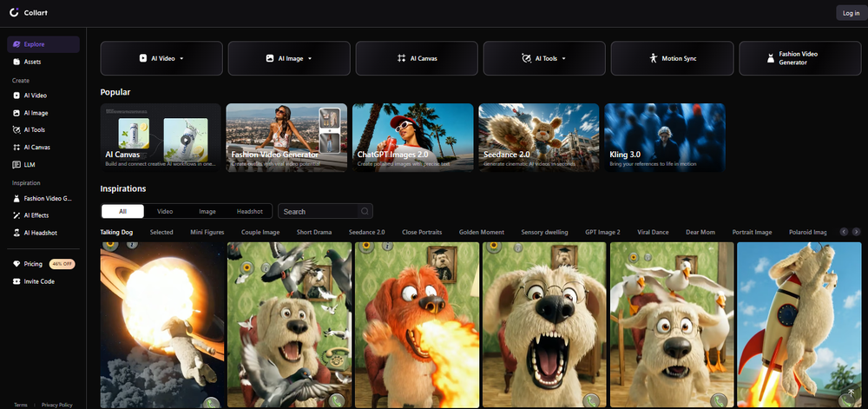Open the Saturn explosion dog thumbnail
The width and height of the screenshot is (868, 409).
(162, 325)
